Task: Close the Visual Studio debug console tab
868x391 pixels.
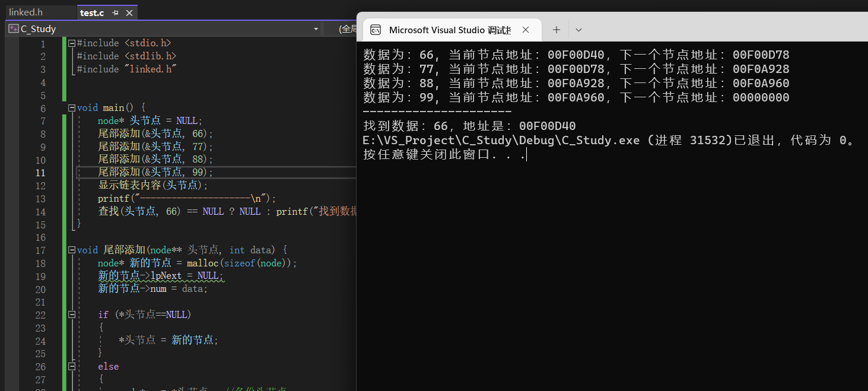Action: [526, 30]
